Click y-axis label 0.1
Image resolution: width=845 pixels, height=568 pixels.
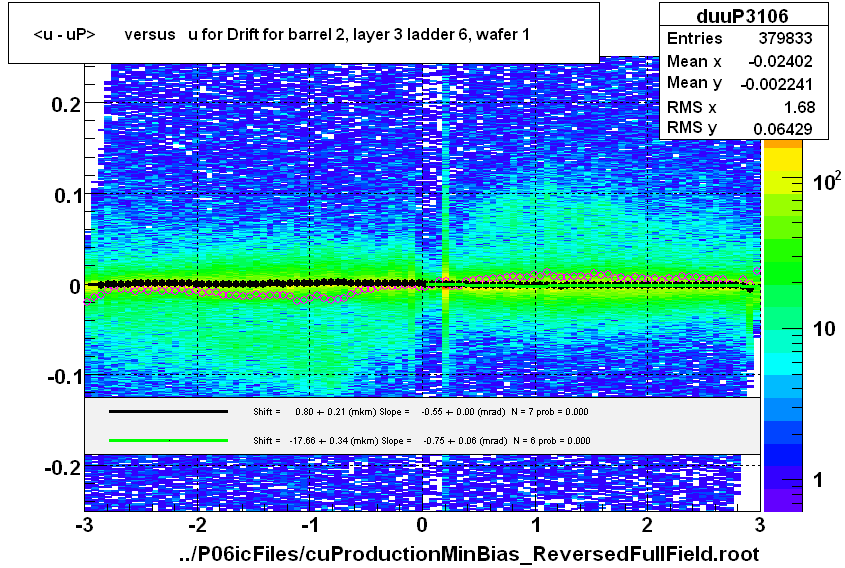click(x=68, y=196)
